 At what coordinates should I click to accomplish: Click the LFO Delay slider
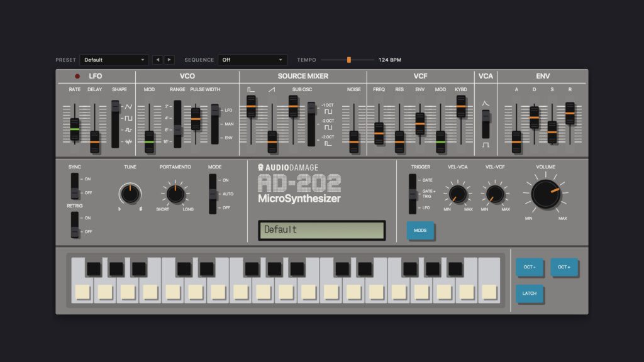coord(95,142)
